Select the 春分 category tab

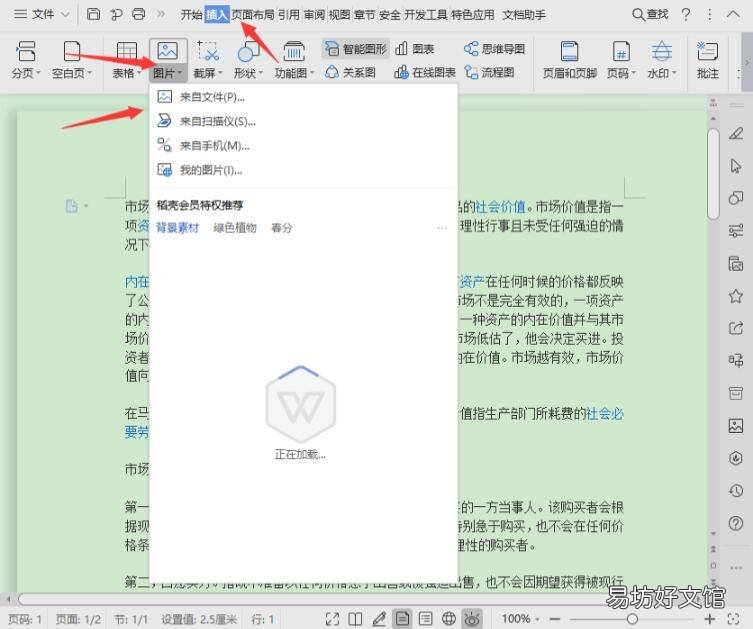[x=281, y=228]
